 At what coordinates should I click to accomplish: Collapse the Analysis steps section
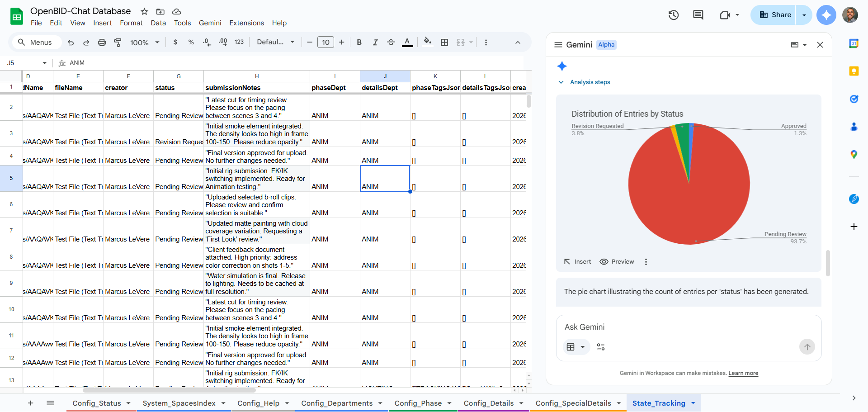(x=561, y=82)
